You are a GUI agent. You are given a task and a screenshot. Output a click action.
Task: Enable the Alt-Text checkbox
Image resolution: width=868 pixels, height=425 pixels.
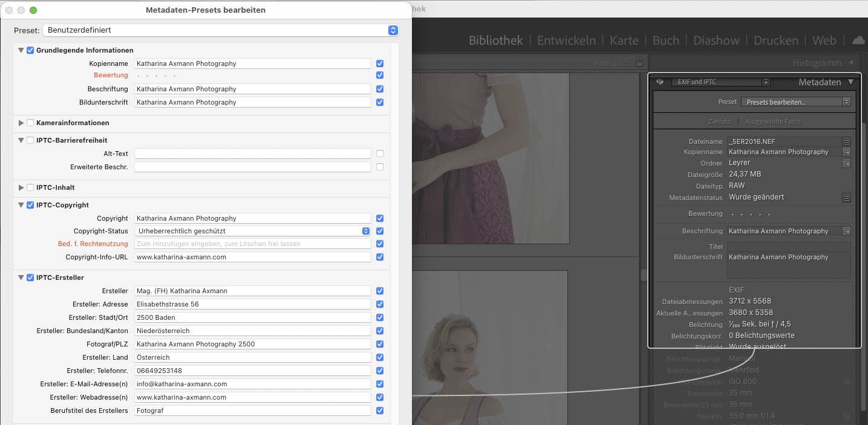[380, 154]
